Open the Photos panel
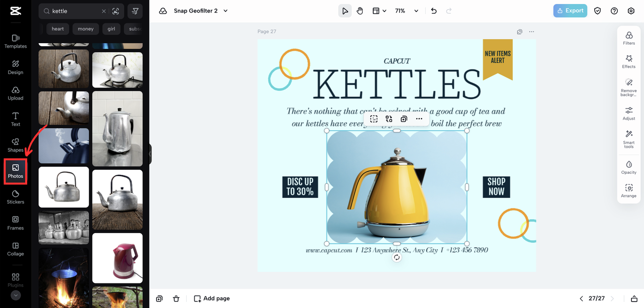644x308 pixels. coord(16,171)
